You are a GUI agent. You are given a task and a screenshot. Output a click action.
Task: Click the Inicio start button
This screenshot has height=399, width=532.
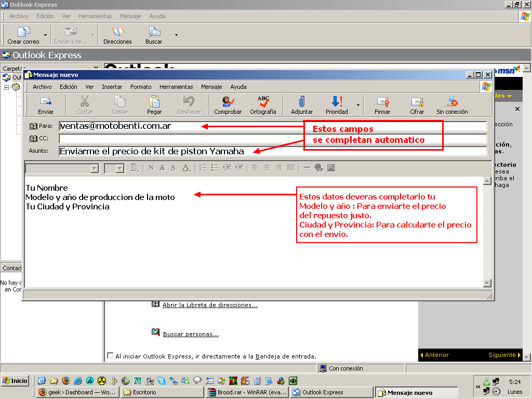click(15, 381)
